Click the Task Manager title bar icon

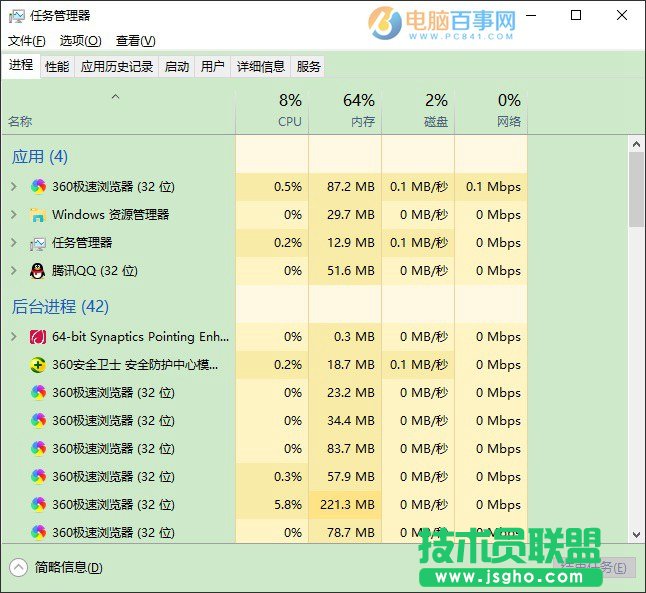[x=17, y=16]
